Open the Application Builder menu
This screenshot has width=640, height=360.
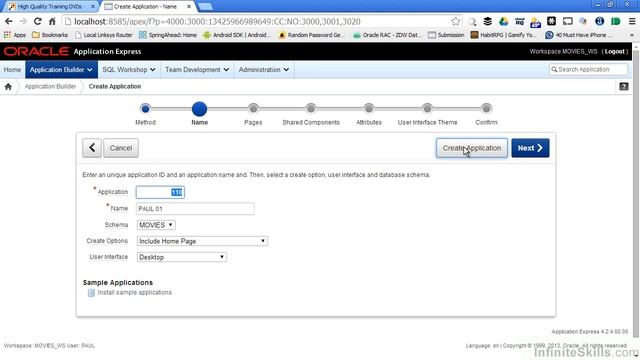point(61,70)
